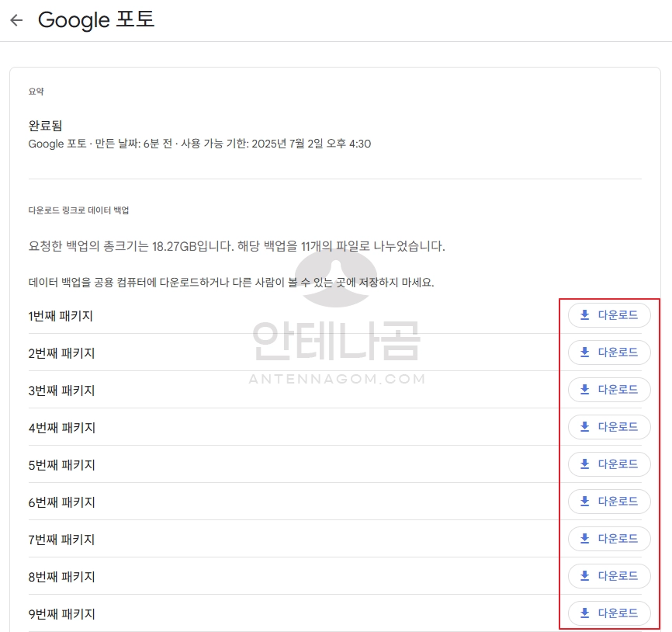Screen dimensions: 672x632
Task: Select the 9번째 패키지 row label
Action: tap(61, 614)
